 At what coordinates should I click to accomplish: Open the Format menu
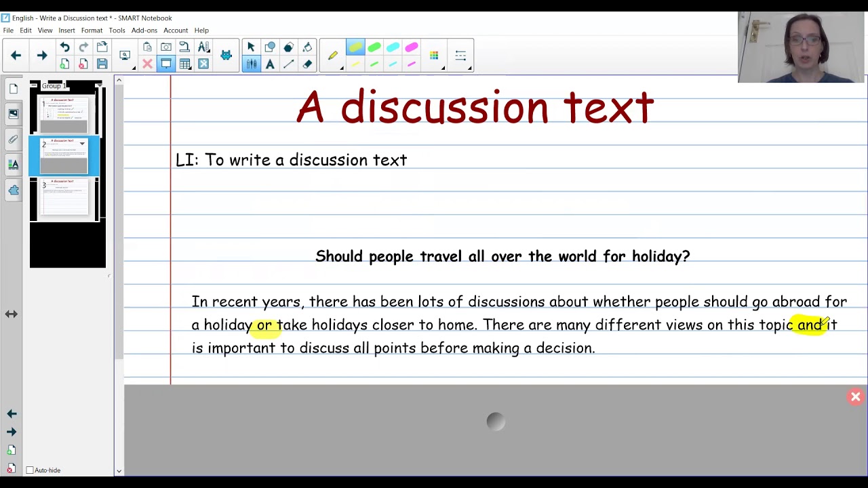point(92,30)
